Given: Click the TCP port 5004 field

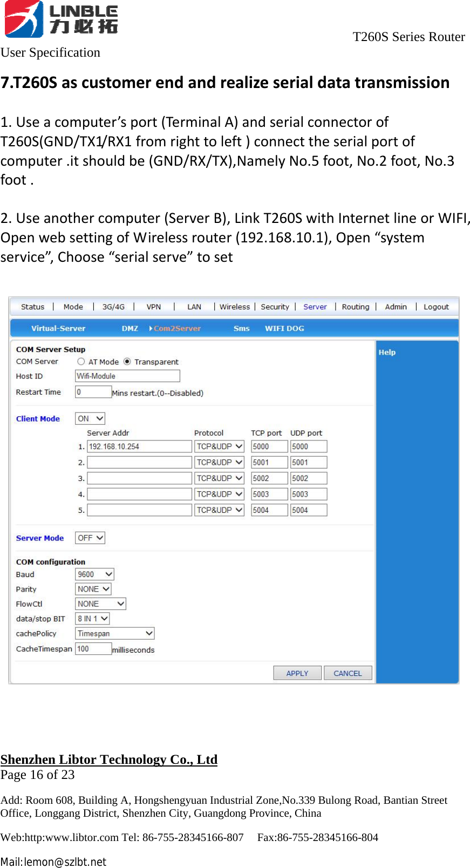Looking at the screenshot, I should pos(269,510).
